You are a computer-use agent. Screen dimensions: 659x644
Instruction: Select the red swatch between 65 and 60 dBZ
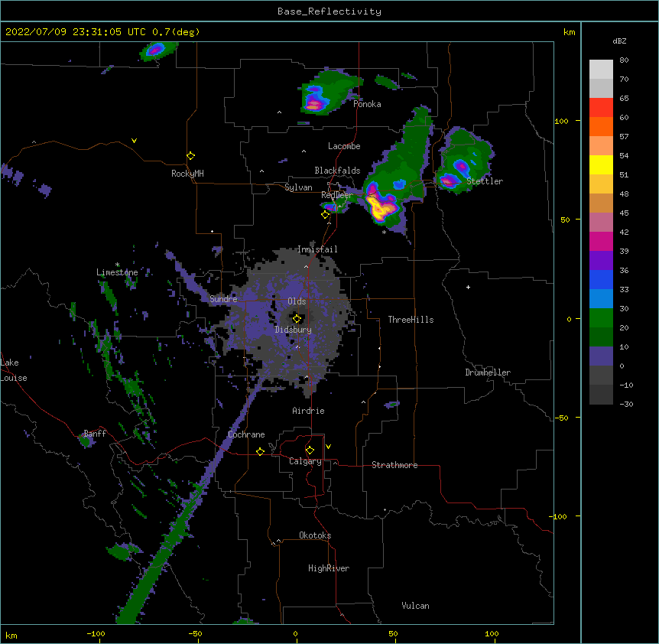[601, 108]
